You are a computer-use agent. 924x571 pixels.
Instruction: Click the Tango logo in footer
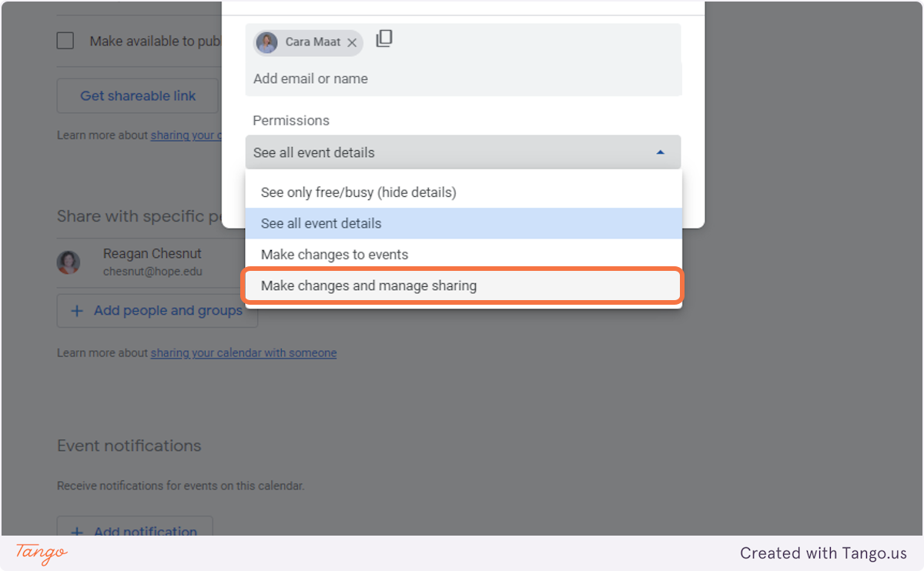pos(42,553)
